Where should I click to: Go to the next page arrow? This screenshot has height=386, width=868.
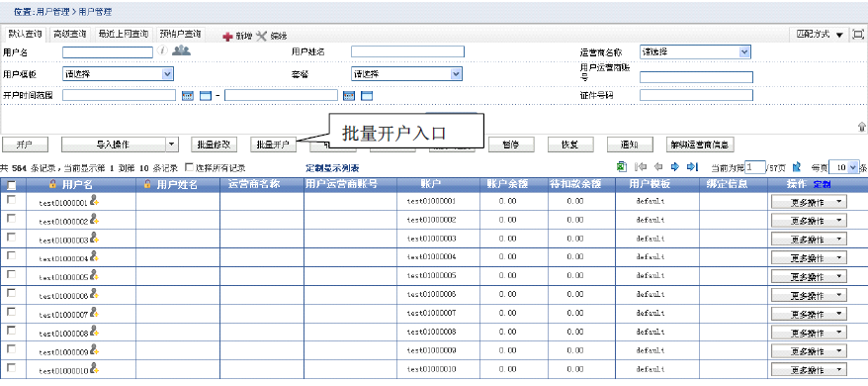pyautogui.click(x=675, y=166)
